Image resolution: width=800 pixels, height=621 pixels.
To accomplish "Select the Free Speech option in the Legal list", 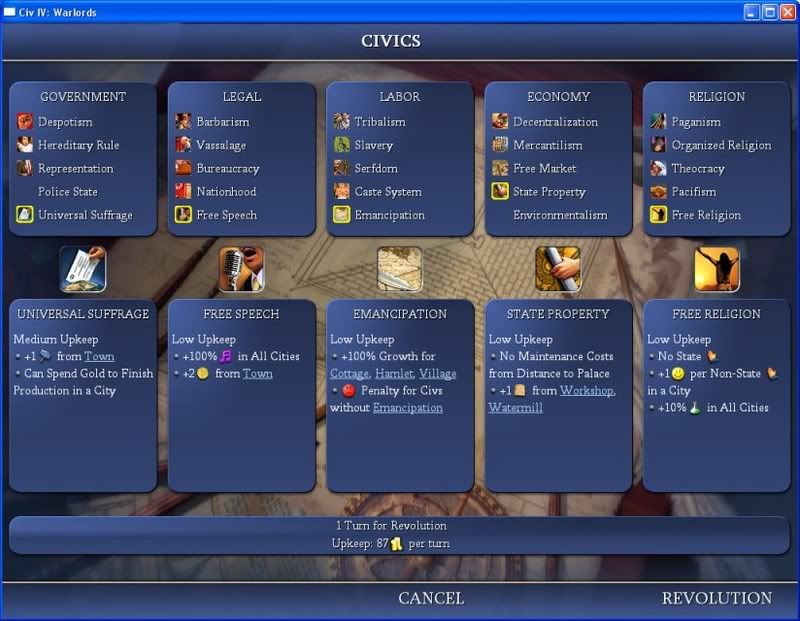I will coord(227,215).
